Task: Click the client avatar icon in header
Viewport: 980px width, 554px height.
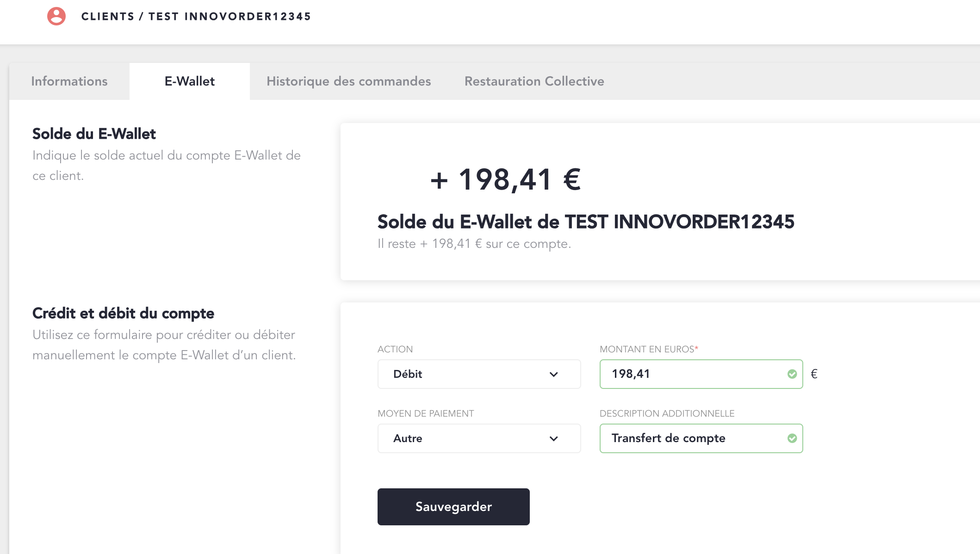Action: (56, 16)
